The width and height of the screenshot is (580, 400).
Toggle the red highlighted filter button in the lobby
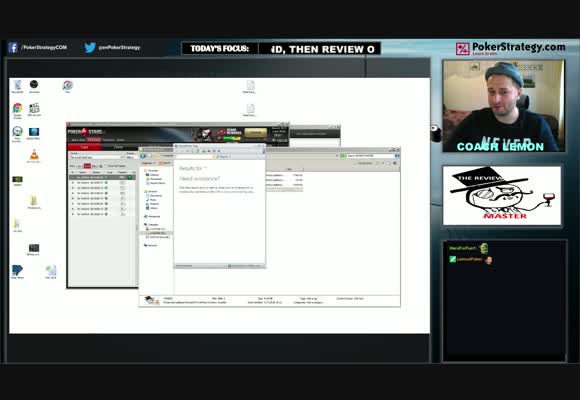pos(87,166)
